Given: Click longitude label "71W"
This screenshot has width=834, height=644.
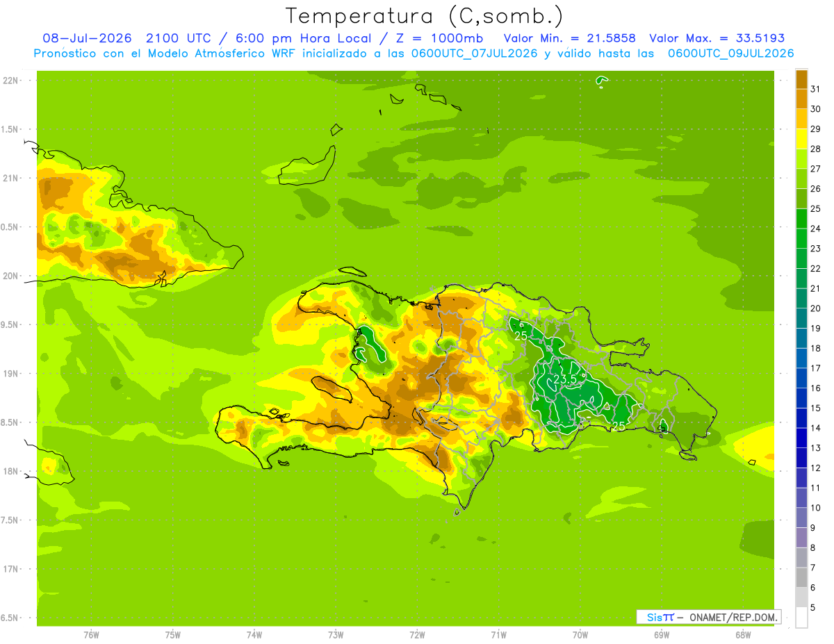Looking at the screenshot, I should click(x=498, y=635).
